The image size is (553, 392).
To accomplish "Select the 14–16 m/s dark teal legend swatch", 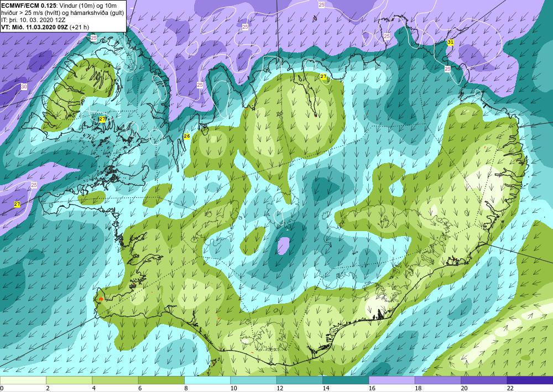I will click(346, 380).
